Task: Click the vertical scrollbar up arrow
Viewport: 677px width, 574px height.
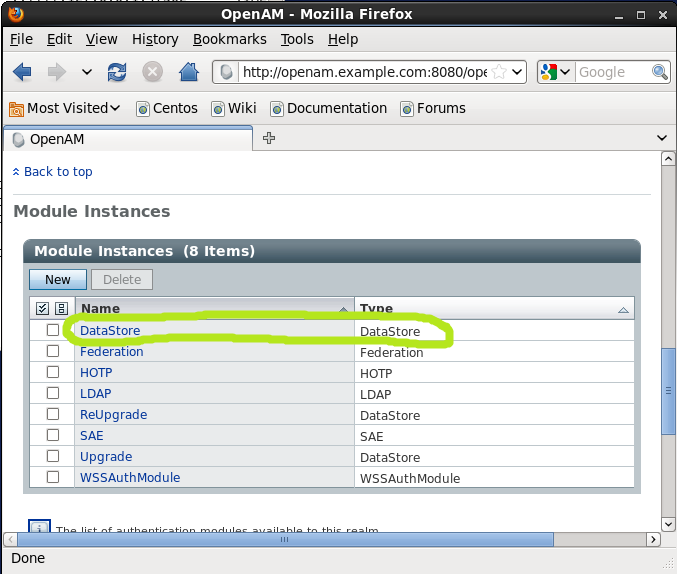Action: [x=668, y=159]
